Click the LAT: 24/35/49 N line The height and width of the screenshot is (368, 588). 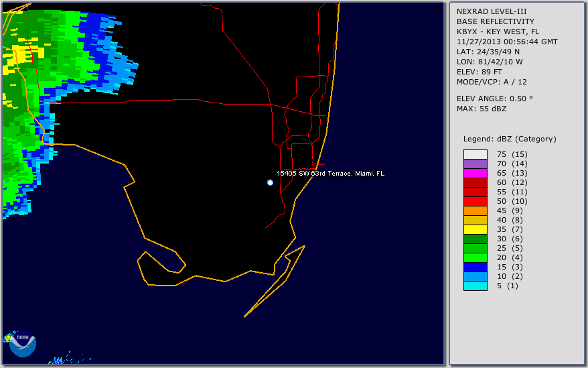pos(488,52)
